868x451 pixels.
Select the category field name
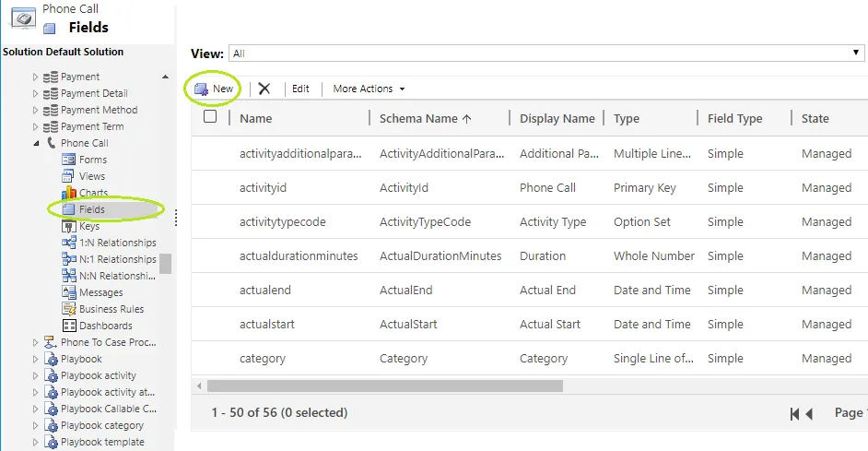(263, 359)
